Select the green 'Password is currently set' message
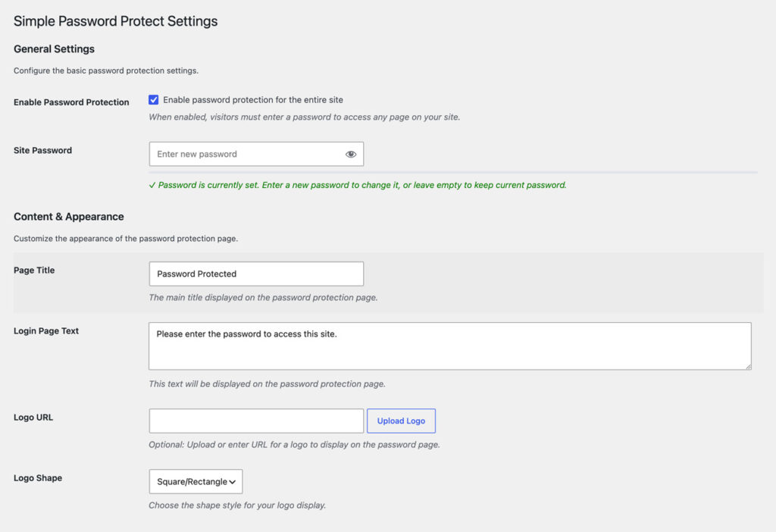Image resolution: width=776 pixels, height=532 pixels. click(358, 185)
